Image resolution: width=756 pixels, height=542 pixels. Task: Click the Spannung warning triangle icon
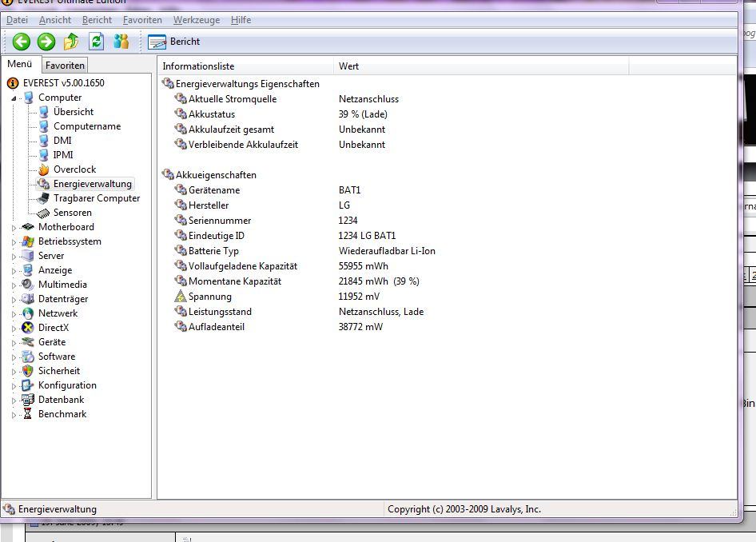(181, 296)
